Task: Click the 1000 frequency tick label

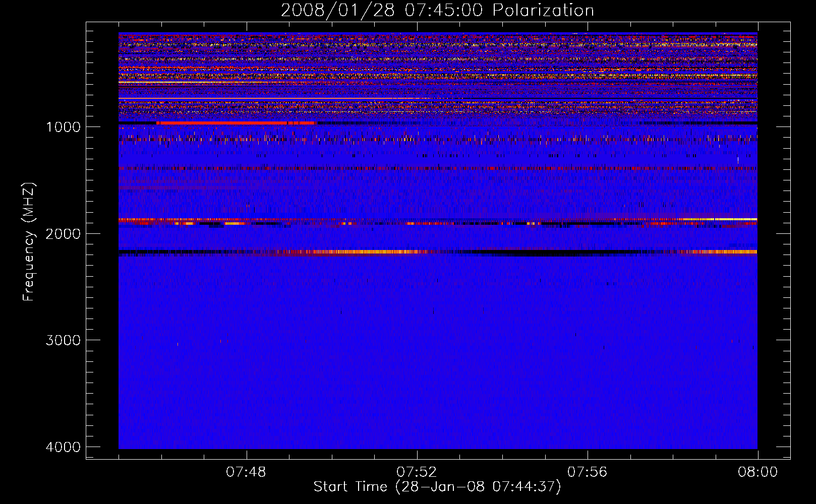Action: [63, 127]
